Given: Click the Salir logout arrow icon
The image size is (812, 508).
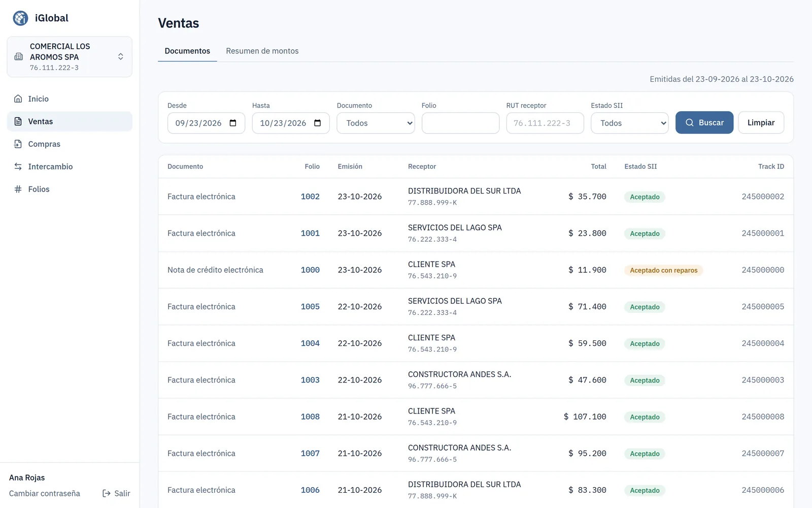Looking at the screenshot, I should click(x=107, y=493).
